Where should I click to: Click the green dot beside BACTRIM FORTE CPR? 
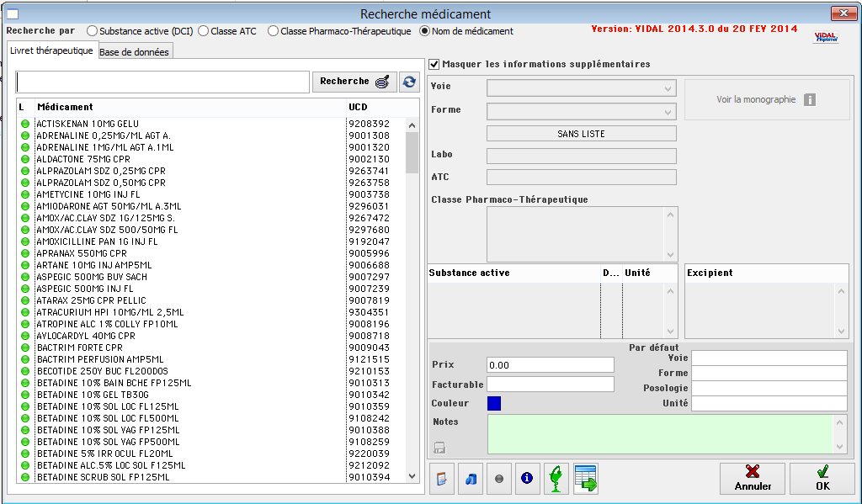pyautogui.click(x=24, y=347)
